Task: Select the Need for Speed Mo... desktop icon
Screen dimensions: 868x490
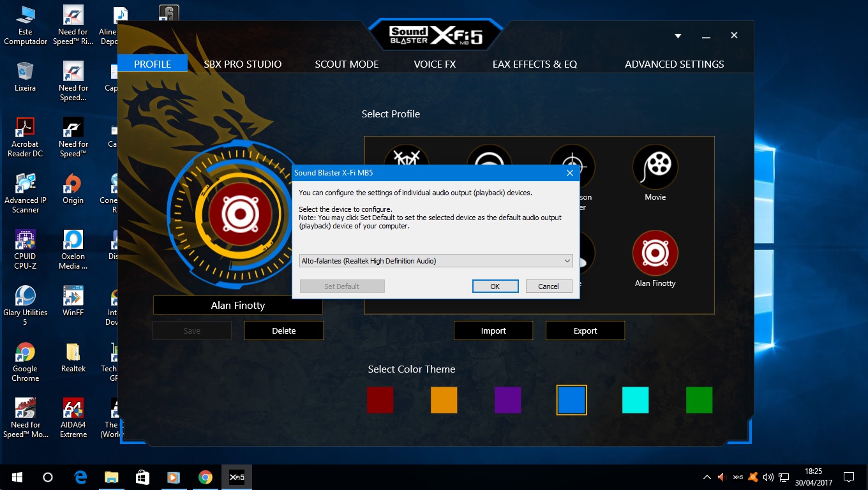Action: pyautogui.click(x=26, y=418)
